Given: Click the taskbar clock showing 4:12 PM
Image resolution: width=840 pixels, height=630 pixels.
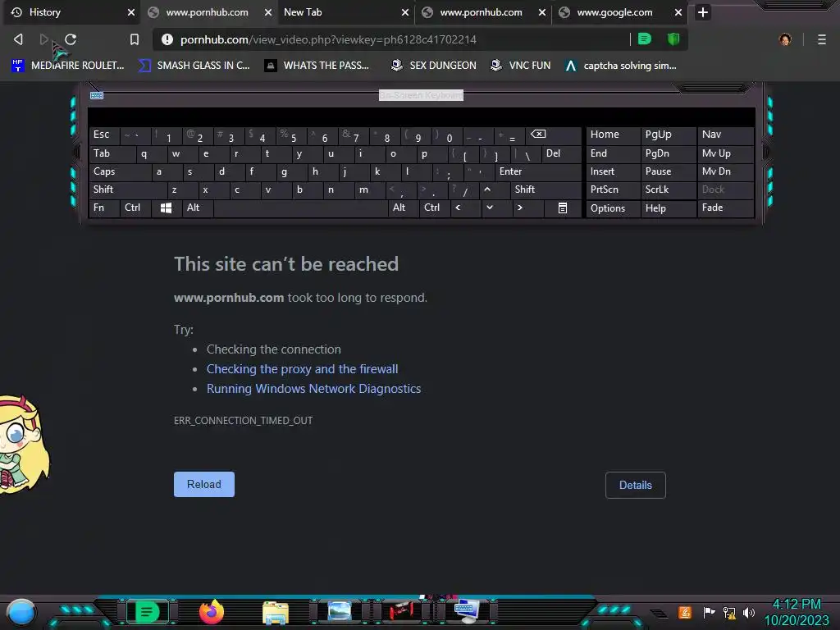Looking at the screenshot, I should (x=797, y=612).
